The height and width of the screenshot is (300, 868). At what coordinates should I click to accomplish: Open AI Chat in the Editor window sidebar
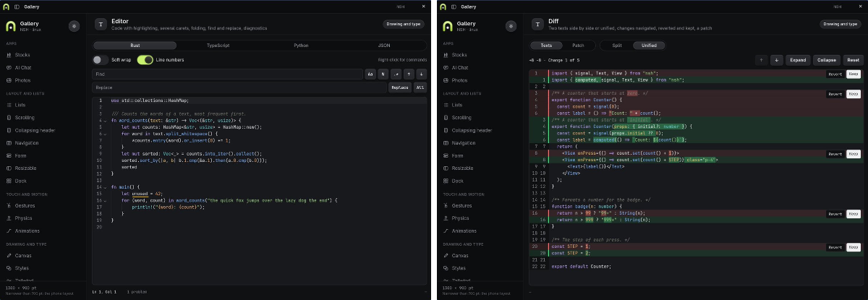click(x=42, y=67)
